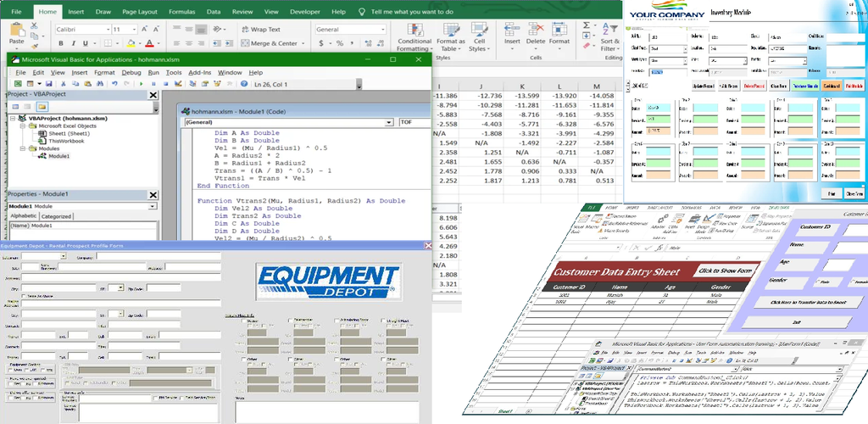Open the Module1 dropdown in Properties panel
This screenshot has width=868, height=424.
pos(153,206)
